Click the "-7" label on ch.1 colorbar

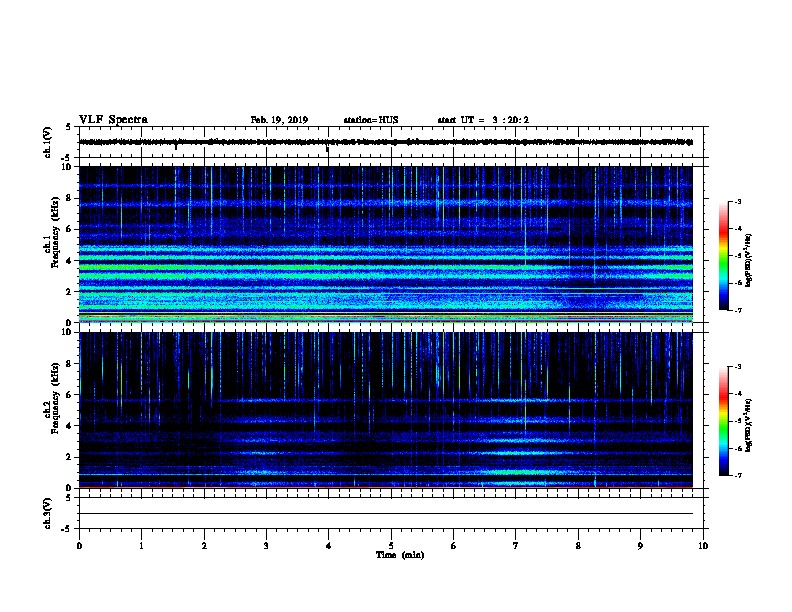[x=737, y=310]
